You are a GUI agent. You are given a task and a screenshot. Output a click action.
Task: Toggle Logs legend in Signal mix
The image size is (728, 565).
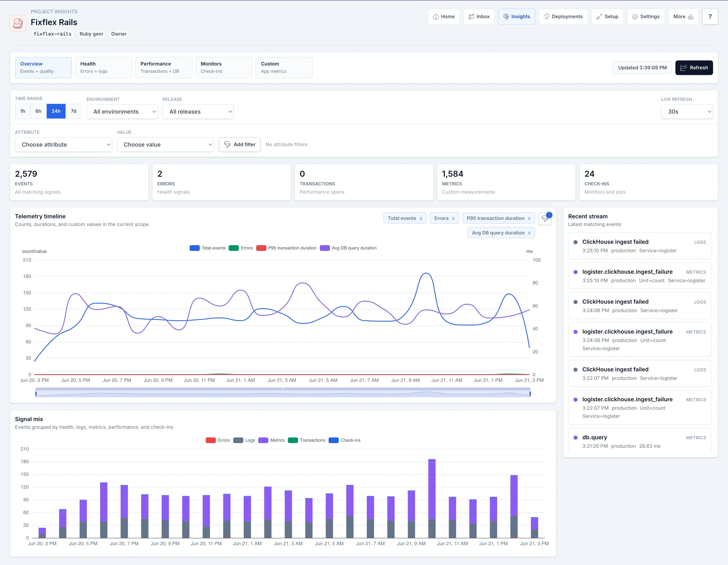coord(244,440)
